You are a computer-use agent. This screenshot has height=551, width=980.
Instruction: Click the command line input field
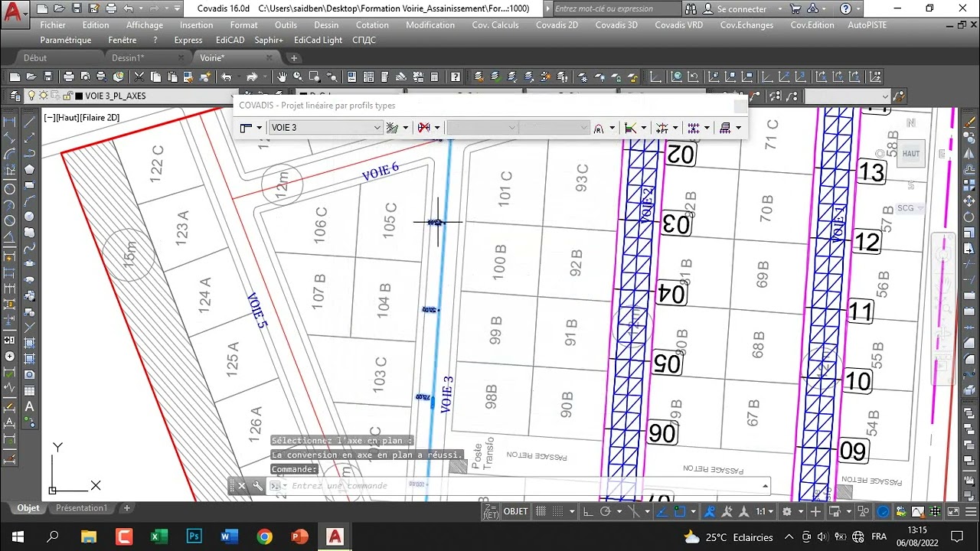[521, 486]
